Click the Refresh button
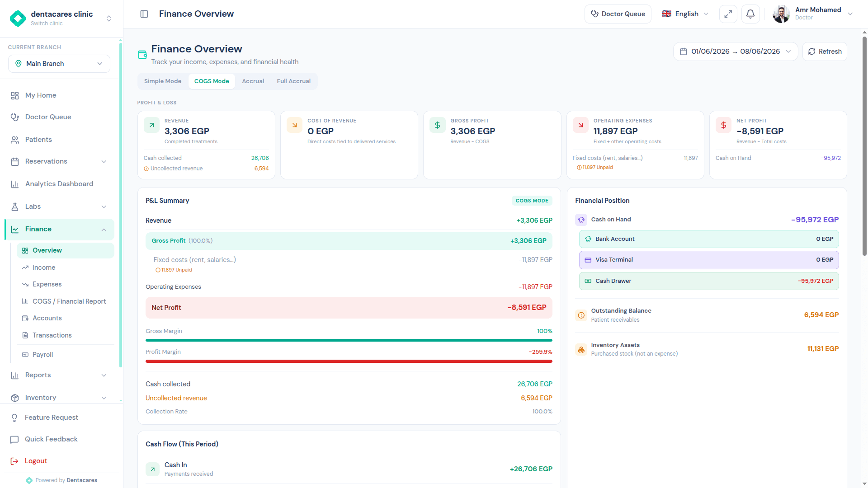The image size is (868, 488). pyautogui.click(x=825, y=52)
